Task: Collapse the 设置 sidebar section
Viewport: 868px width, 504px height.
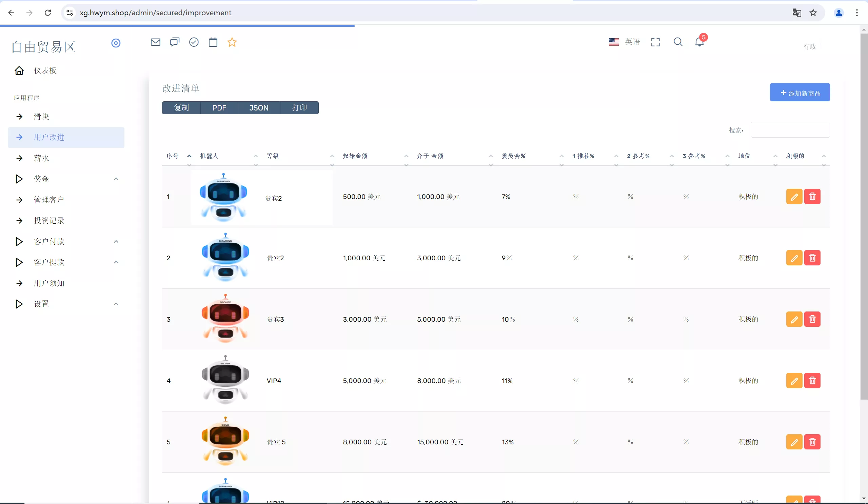Action: click(116, 304)
